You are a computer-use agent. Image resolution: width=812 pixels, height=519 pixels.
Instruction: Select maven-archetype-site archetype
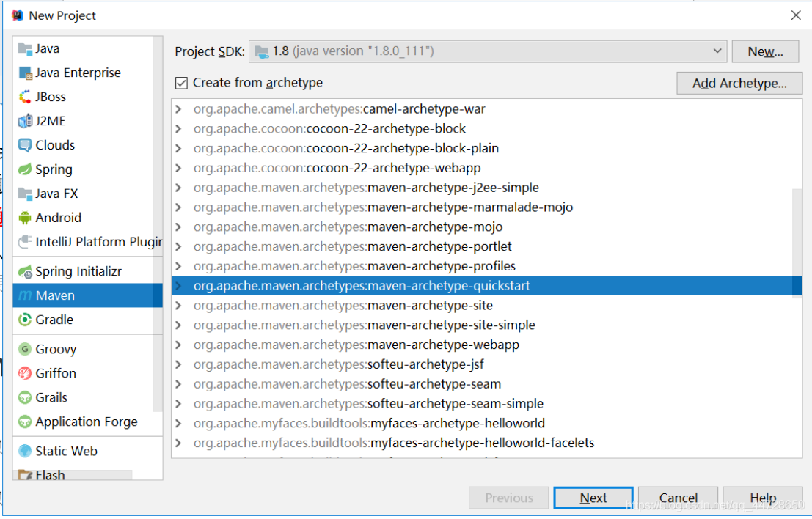(487, 305)
